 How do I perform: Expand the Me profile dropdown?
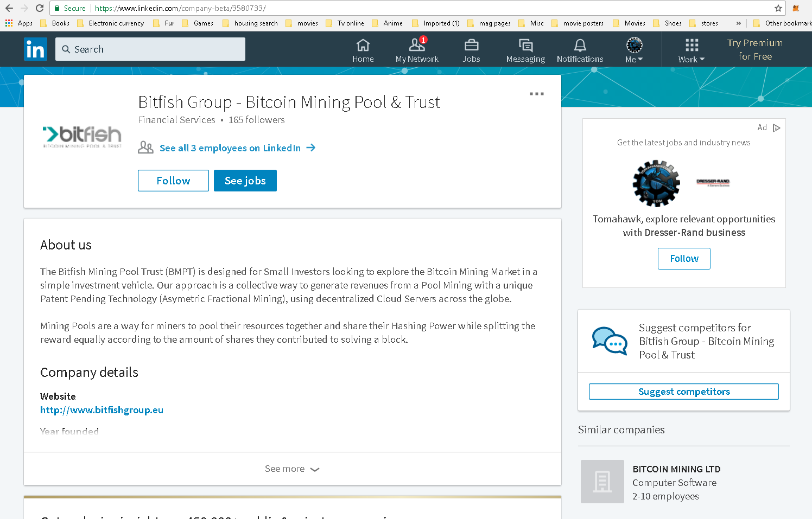point(634,51)
